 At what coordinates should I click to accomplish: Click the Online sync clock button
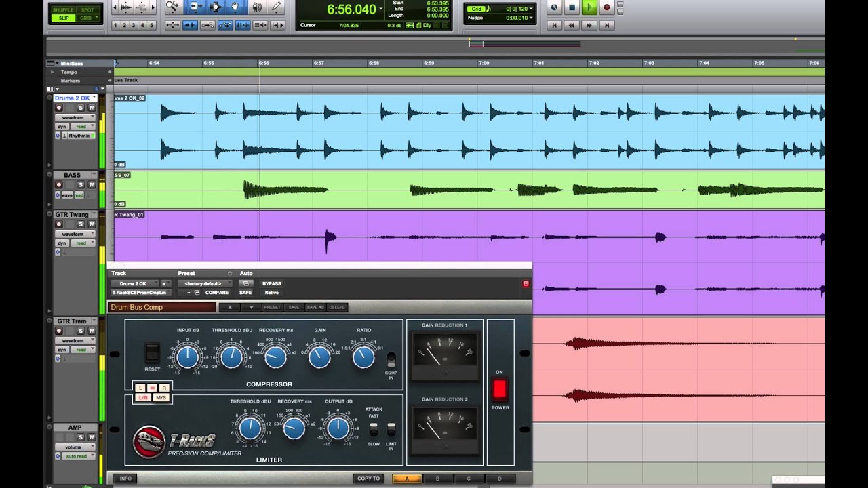pos(554,7)
